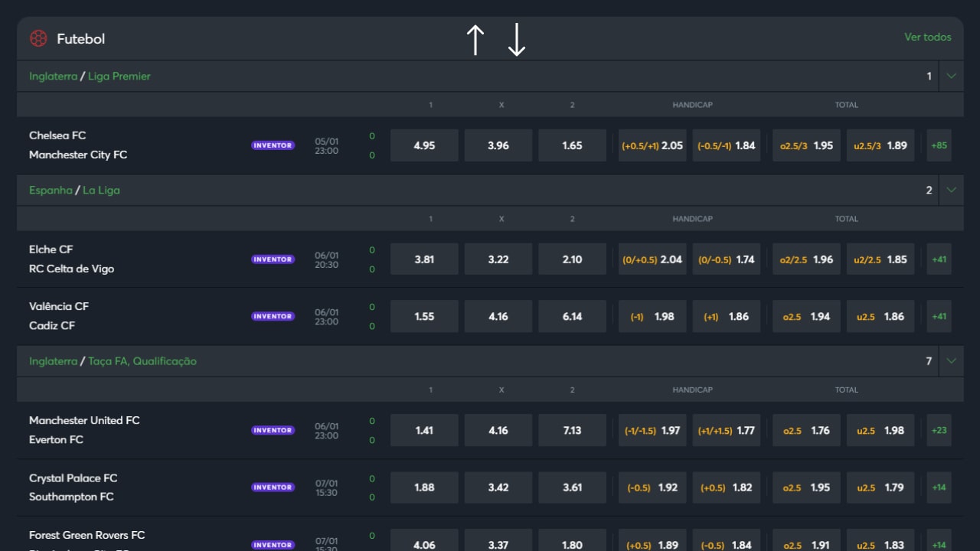Pick handicap (-1/-1.5) 1.97
This screenshot has width=980, height=551.
[652, 430]
